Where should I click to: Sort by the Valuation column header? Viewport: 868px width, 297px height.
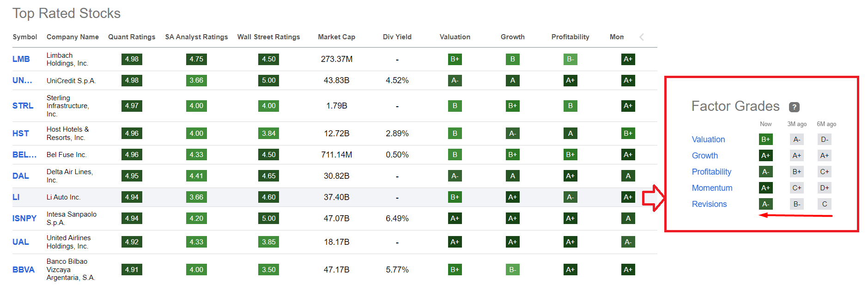455,37
